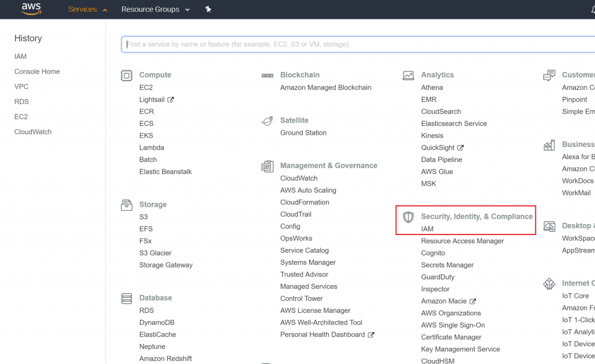Click the Blockchain category icon

[x=267, y=75]
